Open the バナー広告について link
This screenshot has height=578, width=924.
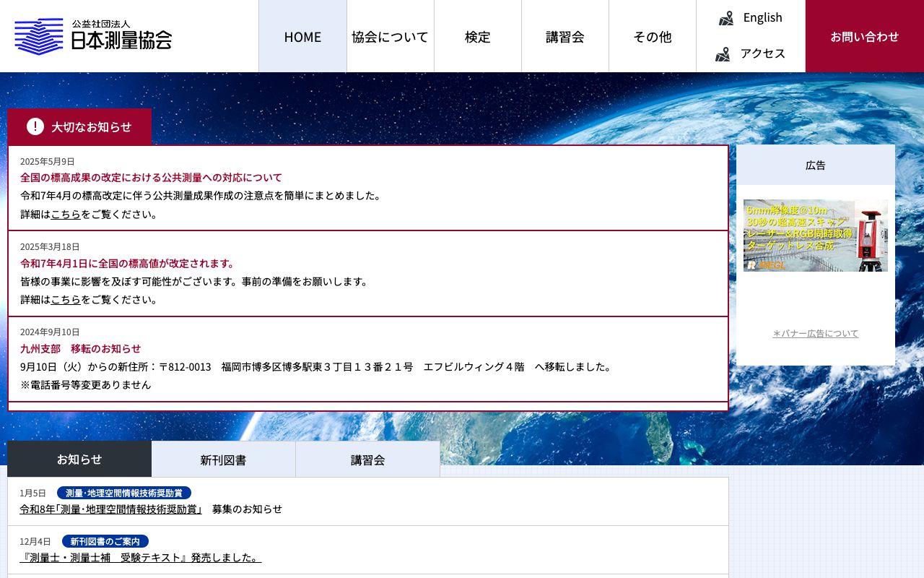(x=815, y=333)
